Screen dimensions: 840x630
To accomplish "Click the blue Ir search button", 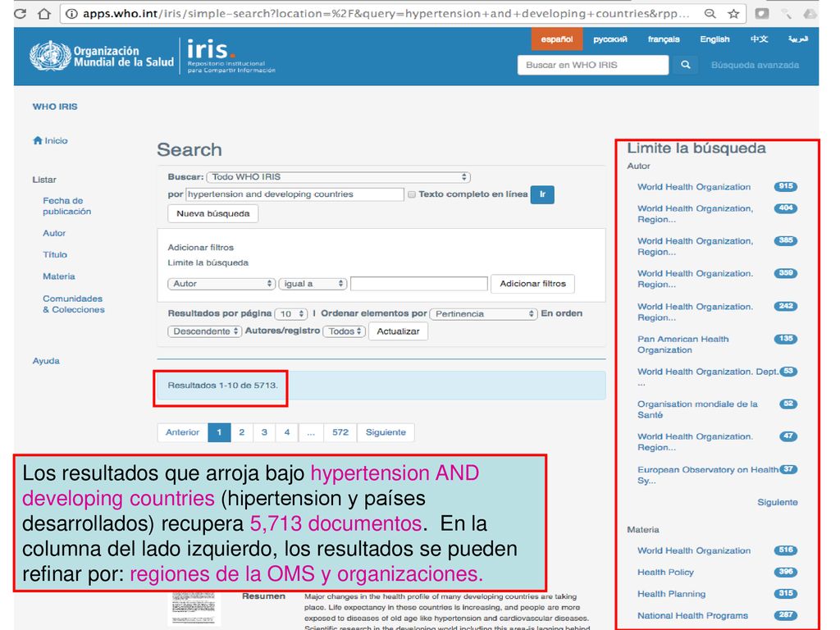I will (x=542, y=194).
